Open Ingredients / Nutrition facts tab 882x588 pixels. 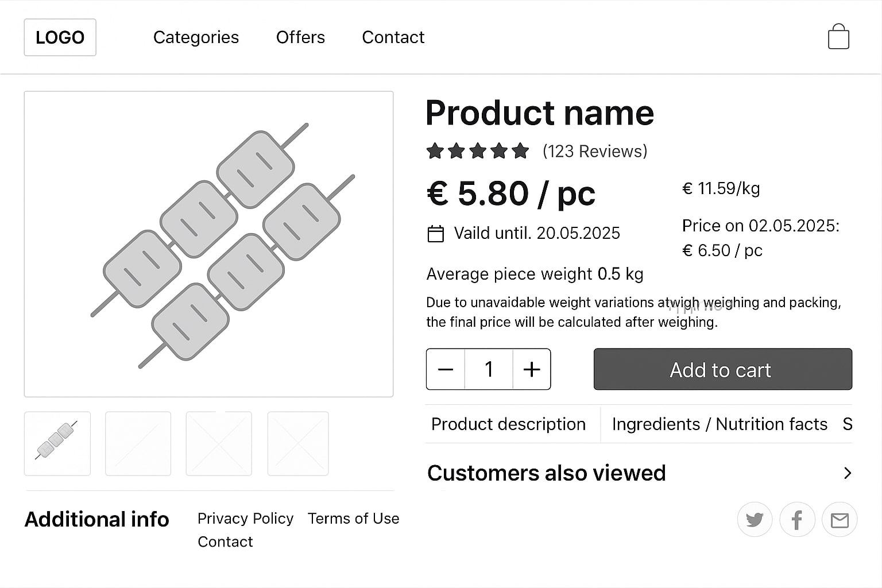[719, 424]
